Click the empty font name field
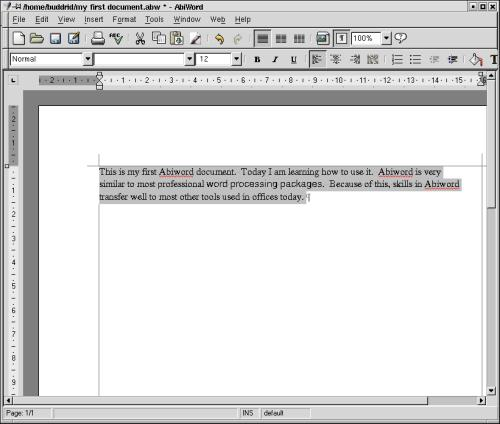The width and height of the screenshot is (500, 424). click(x=140, y=59)
